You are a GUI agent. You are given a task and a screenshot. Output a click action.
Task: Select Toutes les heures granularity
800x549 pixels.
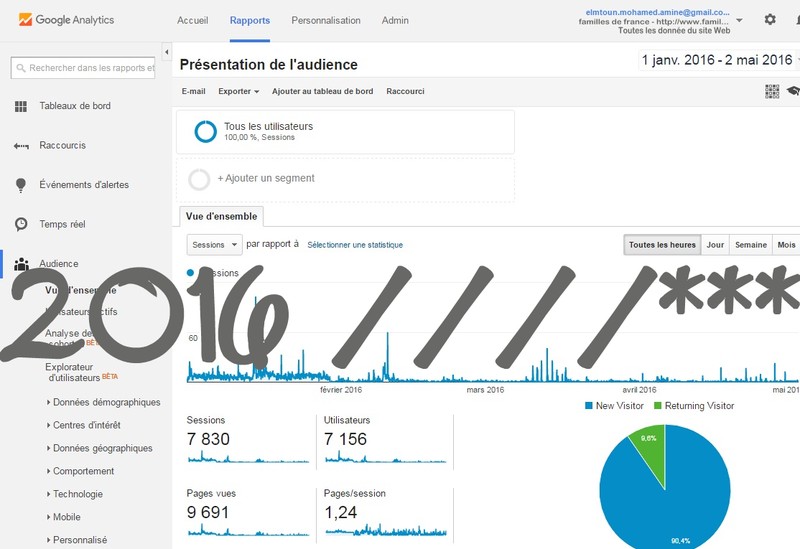[662, 245]
